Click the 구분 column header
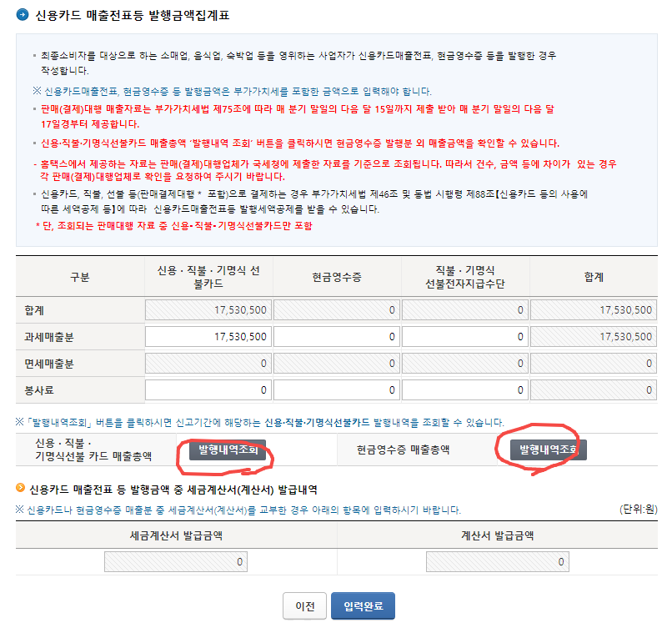Viewport: 672px width, 638px height. point(80,277)
